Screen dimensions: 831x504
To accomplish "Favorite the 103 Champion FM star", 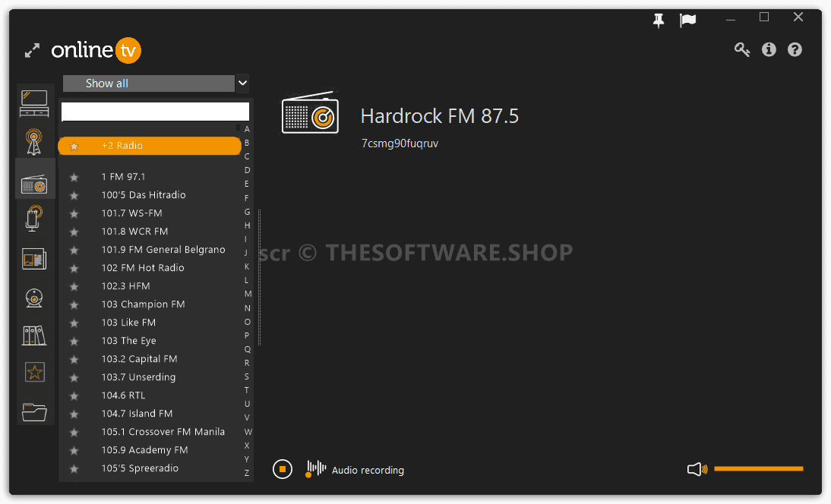I will tap(74, 305).
